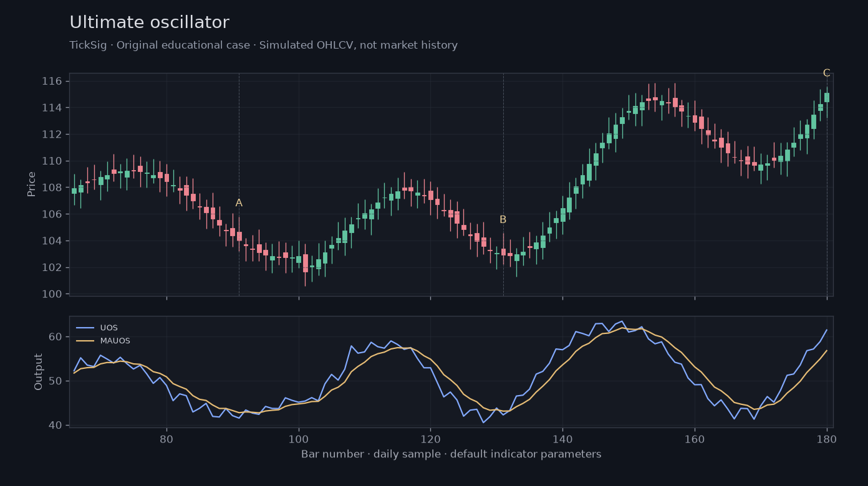This screenshot has height=486, width=868.
Task: Select marker C on the price chart
Action: (x=826, y=73)
